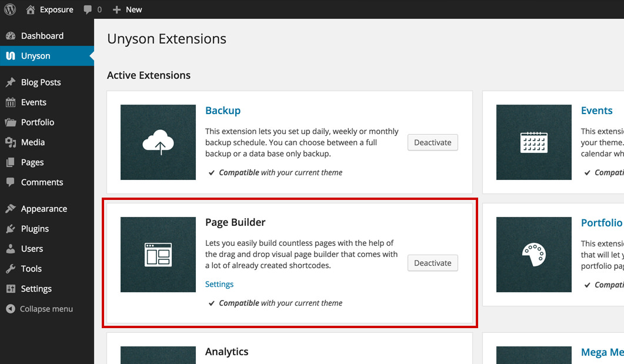
Task: Go to Events in the sidebar
Action: [47, 102]
